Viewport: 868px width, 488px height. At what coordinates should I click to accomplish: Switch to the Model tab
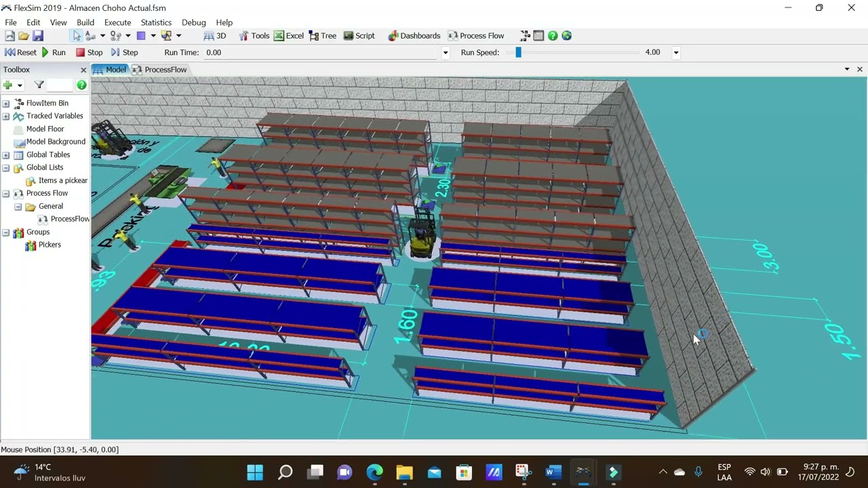110,70
